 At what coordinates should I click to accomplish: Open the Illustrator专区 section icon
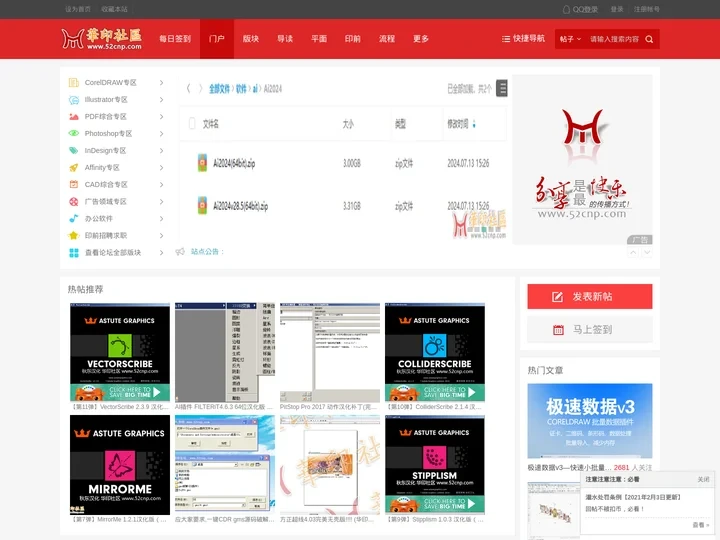pos(73,100)
